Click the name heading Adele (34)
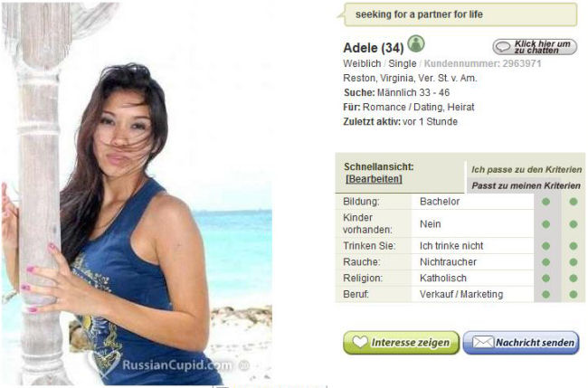The width and height of the screenshot is (588, 388). tap(374, 48)
